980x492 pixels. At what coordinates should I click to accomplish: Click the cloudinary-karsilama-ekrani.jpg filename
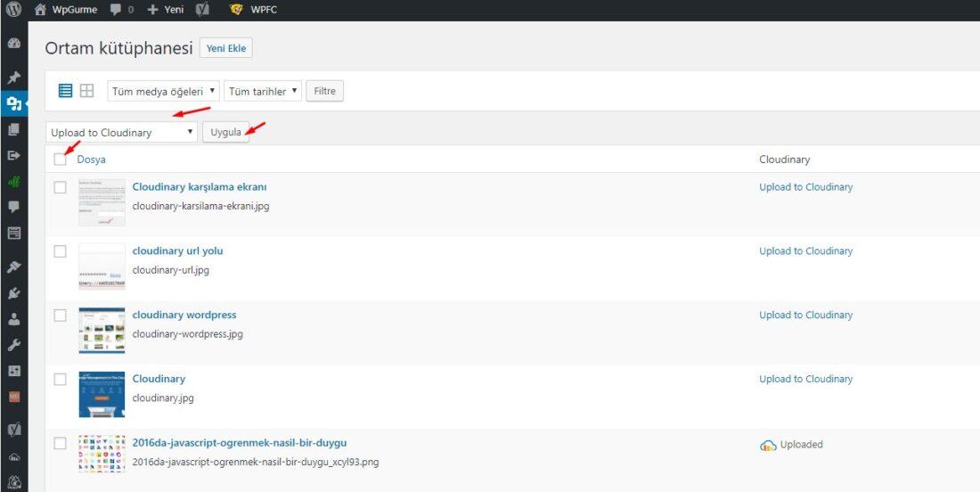[x=200, y=206]
